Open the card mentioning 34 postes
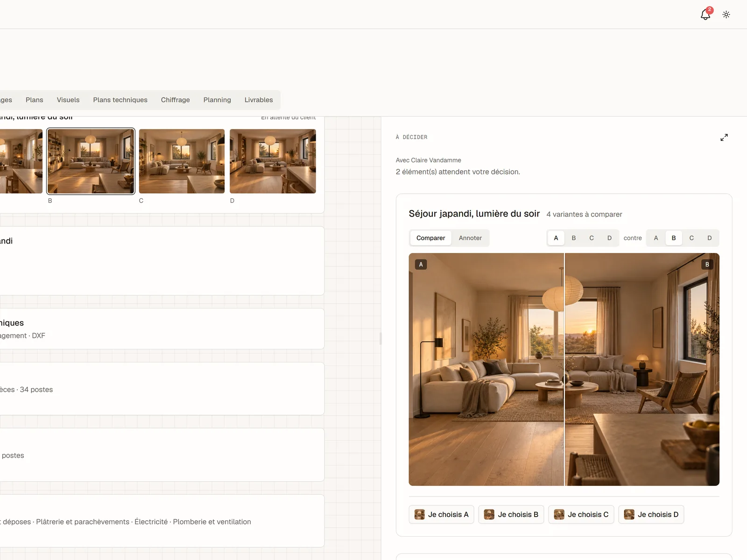 pyautogui.click(x=162, y=389)
